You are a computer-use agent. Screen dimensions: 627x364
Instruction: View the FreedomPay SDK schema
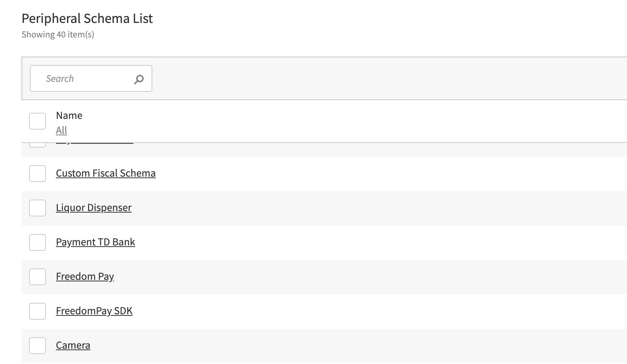point(94,311)
